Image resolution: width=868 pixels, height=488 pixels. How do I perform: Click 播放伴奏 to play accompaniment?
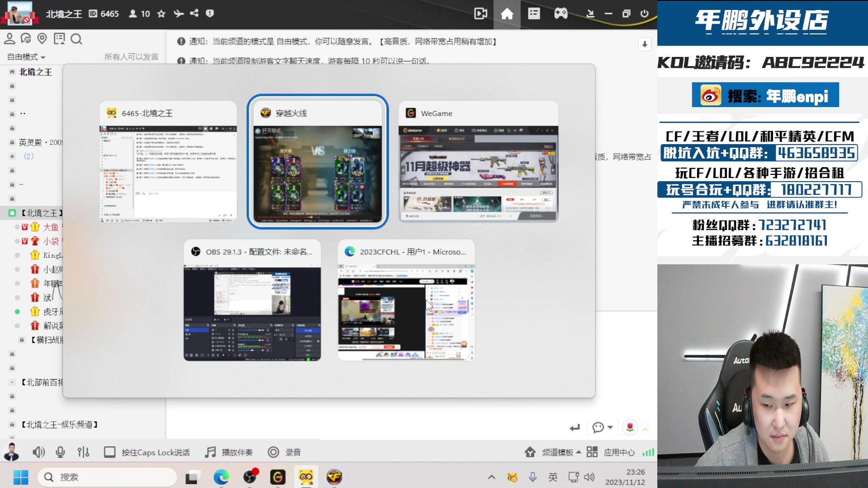pos(229,452)
